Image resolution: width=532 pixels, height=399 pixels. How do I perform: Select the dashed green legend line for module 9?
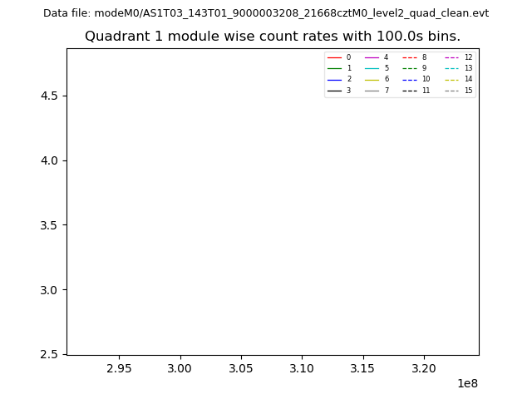(x=410, y=68)
